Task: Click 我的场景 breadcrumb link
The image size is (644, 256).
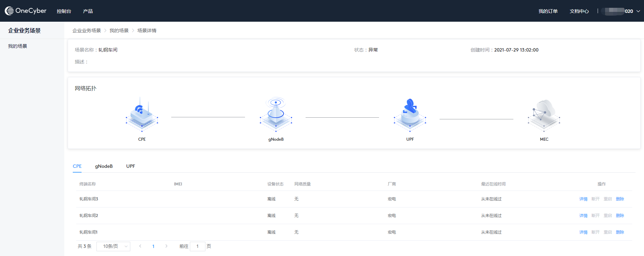Action: (119, 31)
